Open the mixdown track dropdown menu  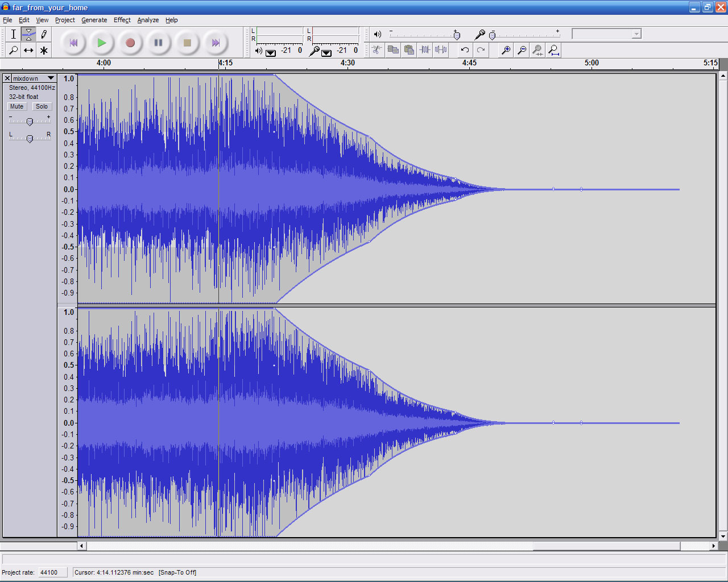[51, 78]
